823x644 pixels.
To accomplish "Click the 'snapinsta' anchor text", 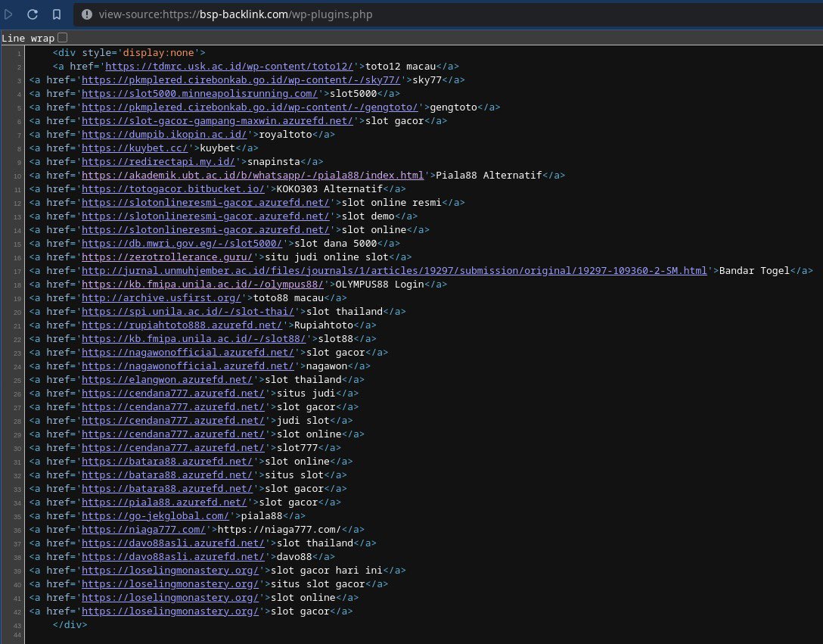I will (x=274, y=162).
